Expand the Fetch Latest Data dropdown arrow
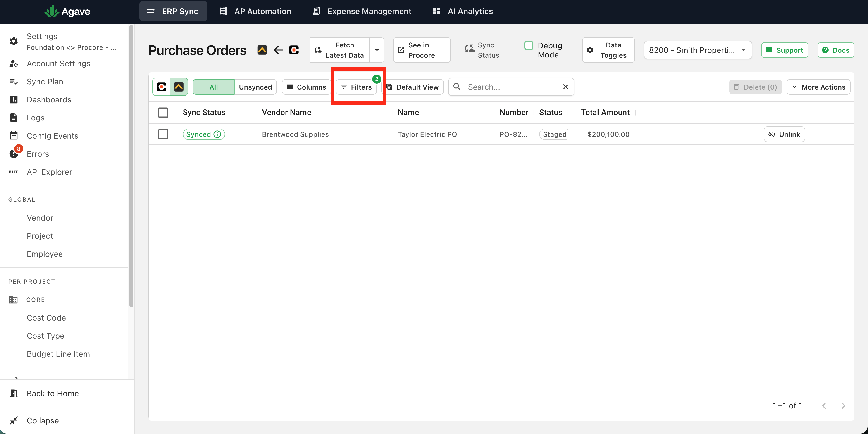This screenshot has width=868, height=434. (377, 50)
